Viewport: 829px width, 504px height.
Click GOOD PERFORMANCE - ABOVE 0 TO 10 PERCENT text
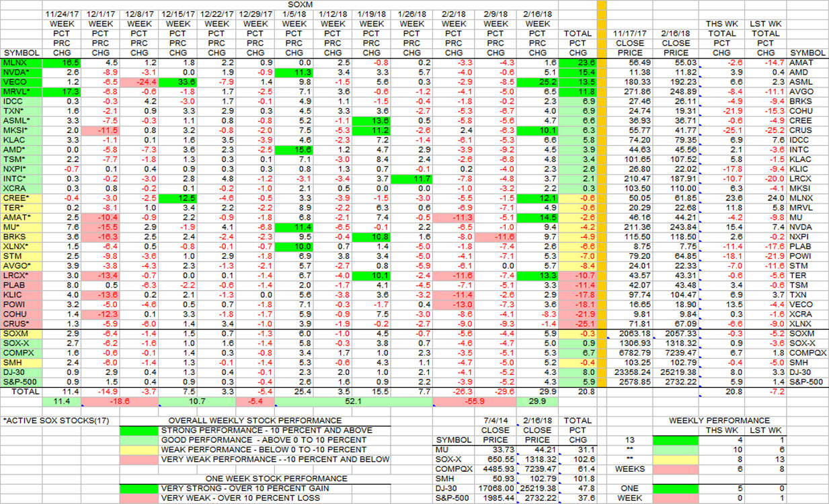pyautogui.click(x=262, y=440)
